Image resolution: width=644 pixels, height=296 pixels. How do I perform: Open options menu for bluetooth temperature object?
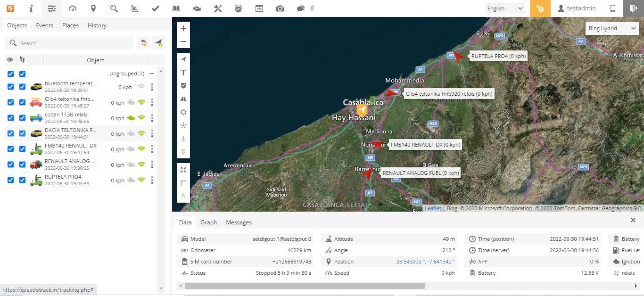[x=152, y=87]
